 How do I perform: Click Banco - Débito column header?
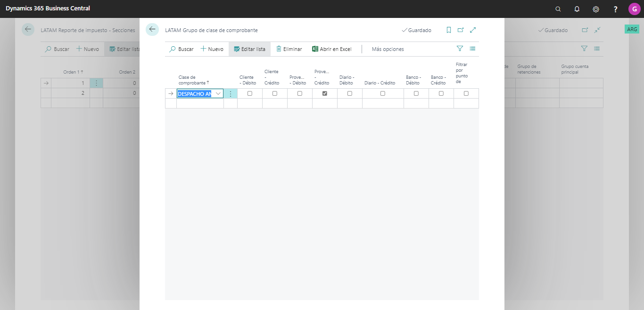pos(414,80)
